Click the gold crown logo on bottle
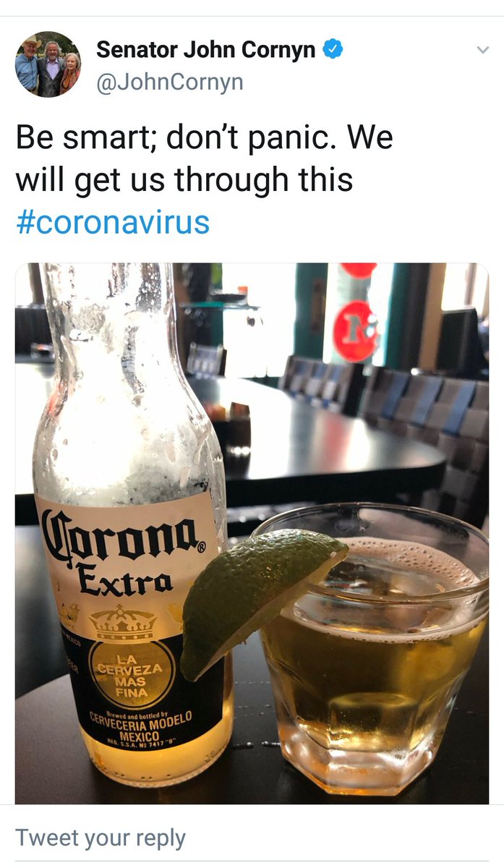 (121, 621)
